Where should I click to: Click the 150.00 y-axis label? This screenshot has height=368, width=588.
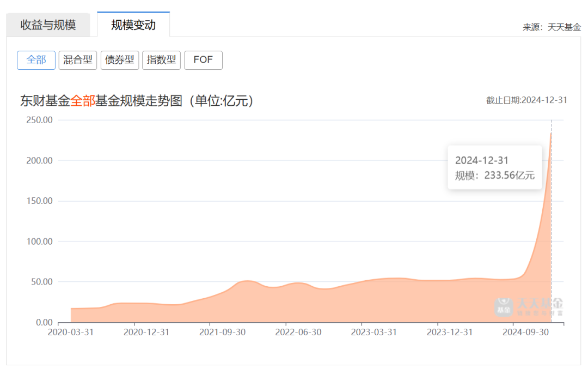point(39,201)
